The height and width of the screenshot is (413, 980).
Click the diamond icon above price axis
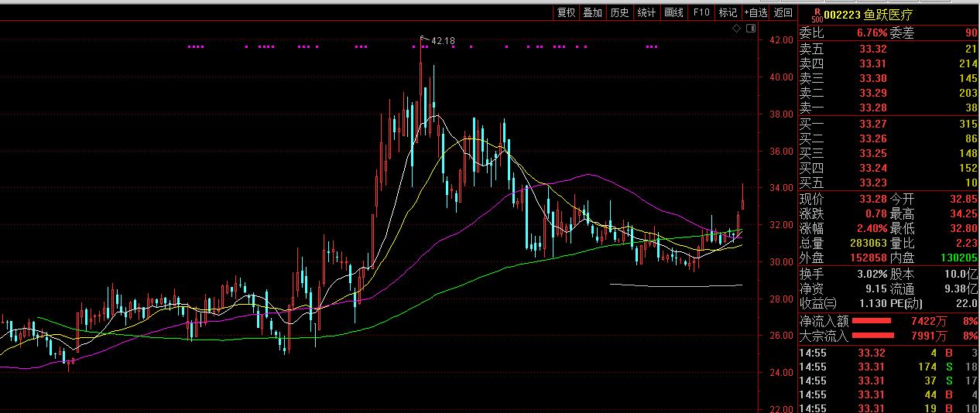click(x=737, y=28)
